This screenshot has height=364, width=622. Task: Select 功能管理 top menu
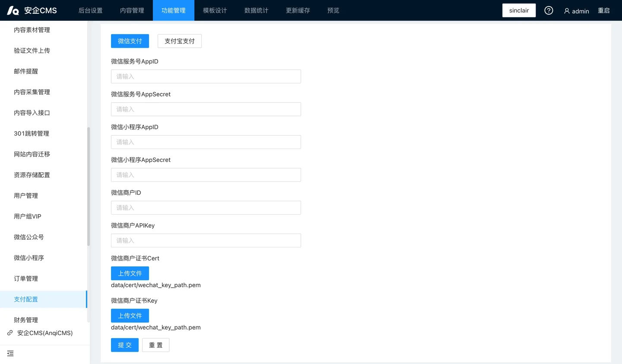point(174,10)
